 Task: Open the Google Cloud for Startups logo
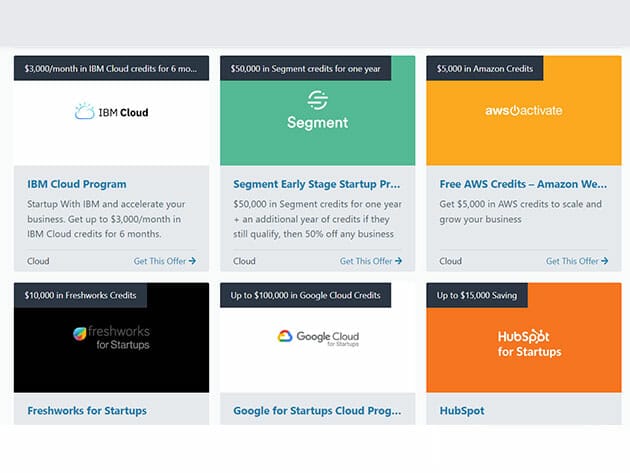317,337
